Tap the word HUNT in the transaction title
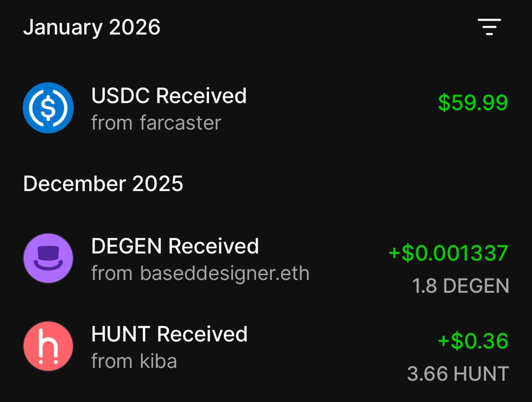 [x=121, y=334]
